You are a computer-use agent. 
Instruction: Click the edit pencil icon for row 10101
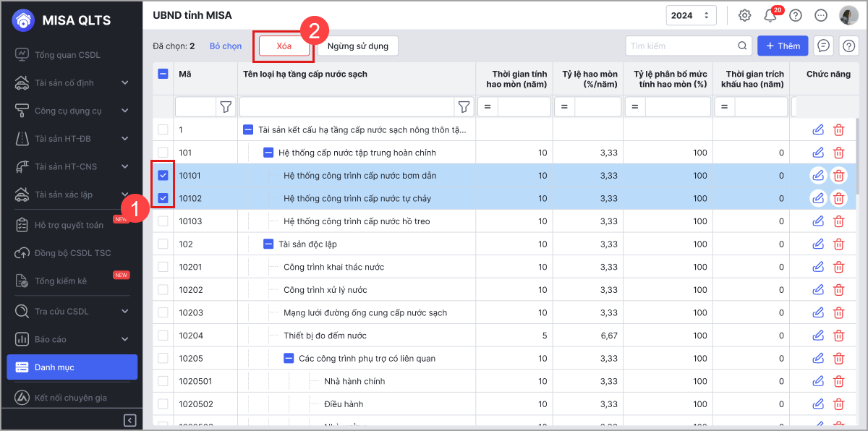pos(818,176)
